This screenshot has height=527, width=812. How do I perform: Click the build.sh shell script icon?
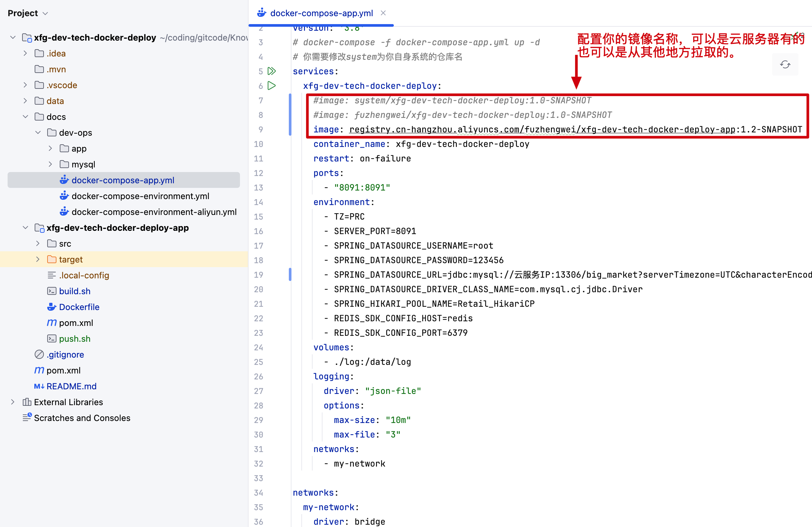(51, 291)
